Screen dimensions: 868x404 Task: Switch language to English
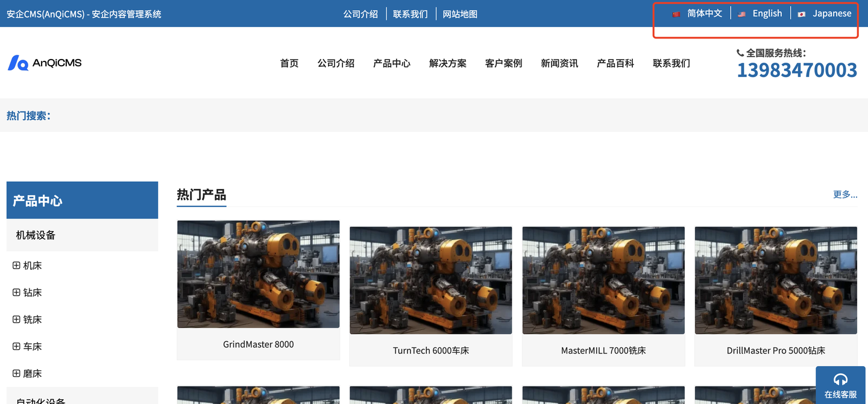767,13
